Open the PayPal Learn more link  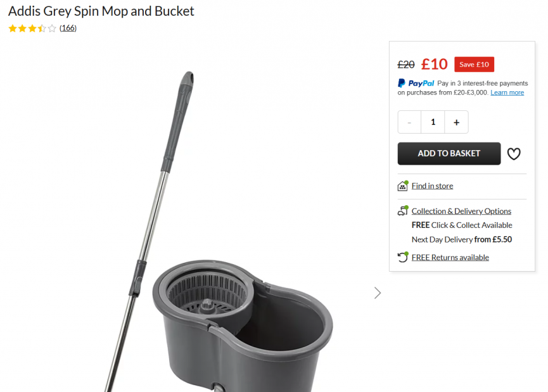click(507, 92)
